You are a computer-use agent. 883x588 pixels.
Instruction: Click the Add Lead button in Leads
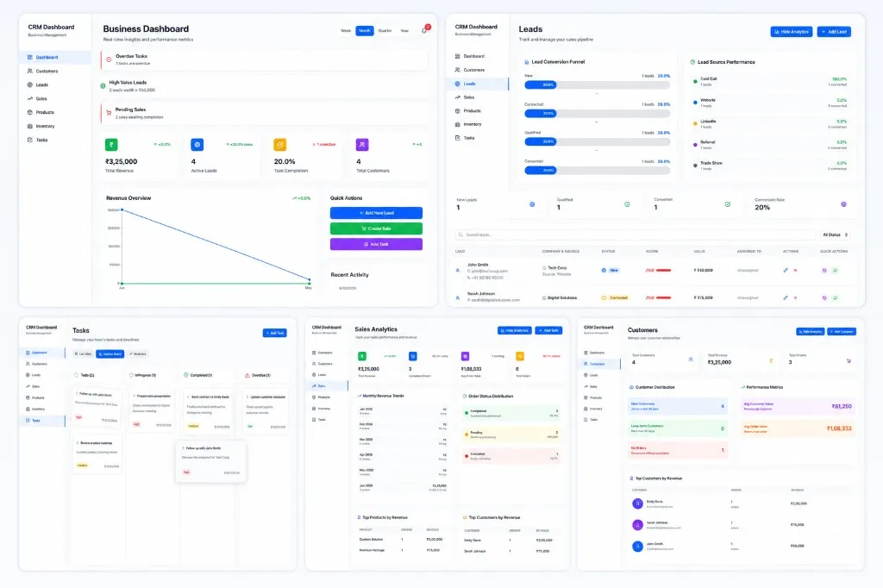tap(834, 32)
